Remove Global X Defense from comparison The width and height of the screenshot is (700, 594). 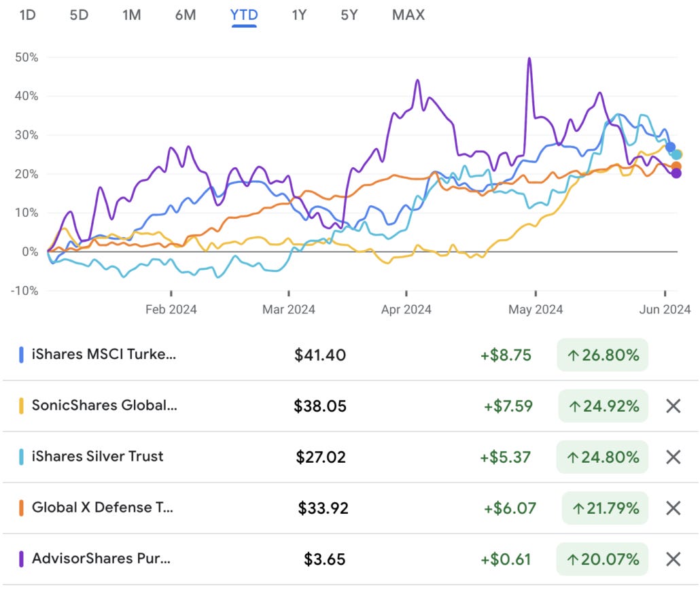pyautogui.click(x=673, y=508)
